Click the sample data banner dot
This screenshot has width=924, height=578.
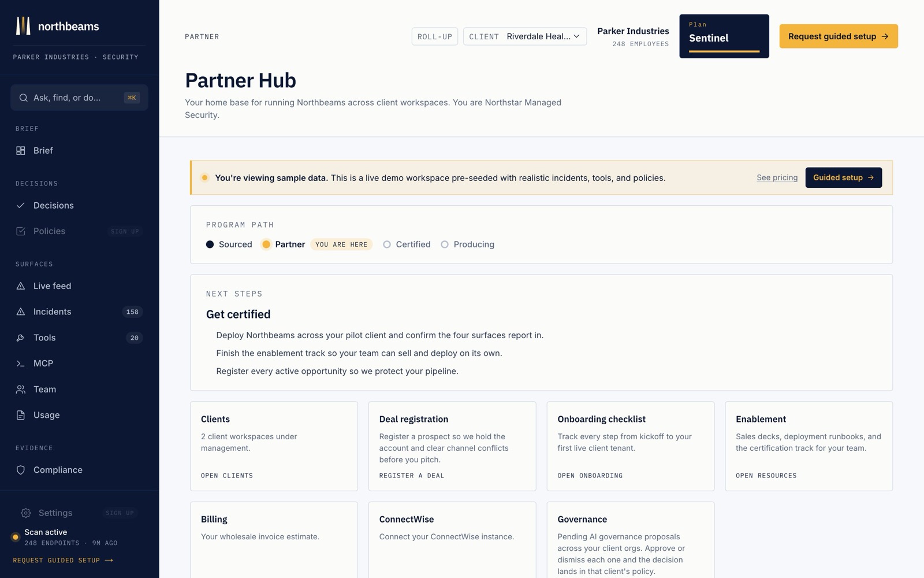(x=204, y=177)
